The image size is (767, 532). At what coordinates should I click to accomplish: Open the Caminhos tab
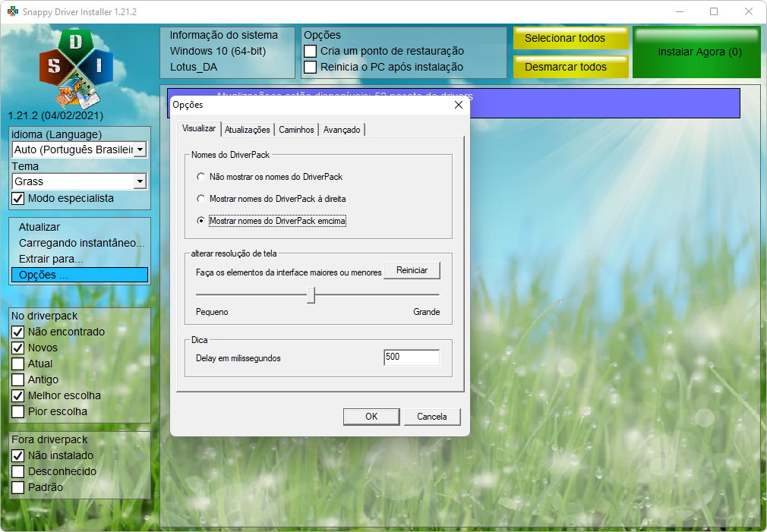click(x=296, y=130)
